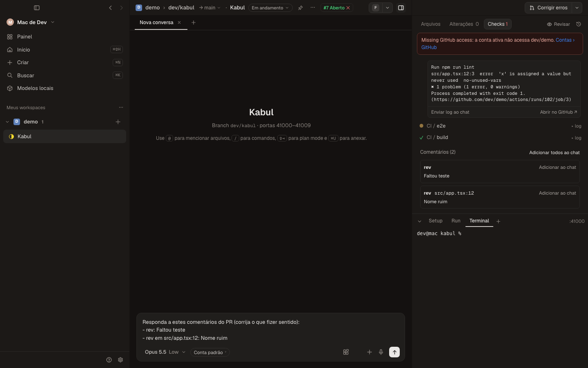Open the help icon at sidebar bottom
The image size is (588, 368).
pos(109,360)
